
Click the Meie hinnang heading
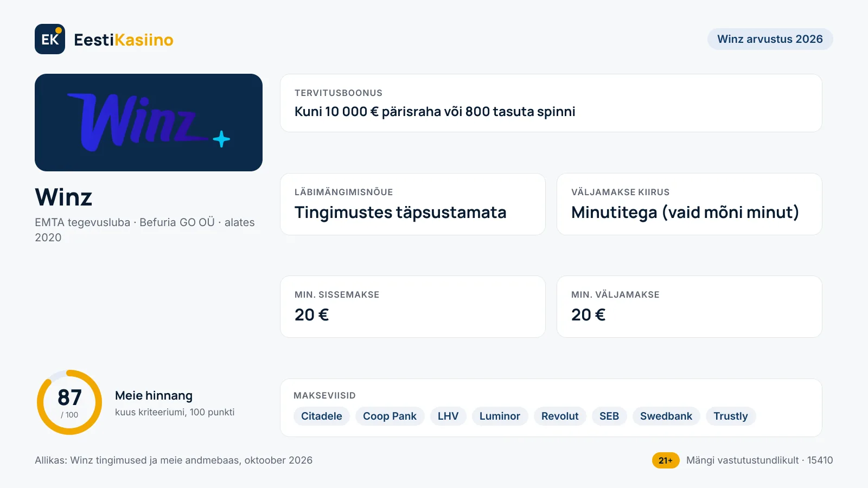154,396
